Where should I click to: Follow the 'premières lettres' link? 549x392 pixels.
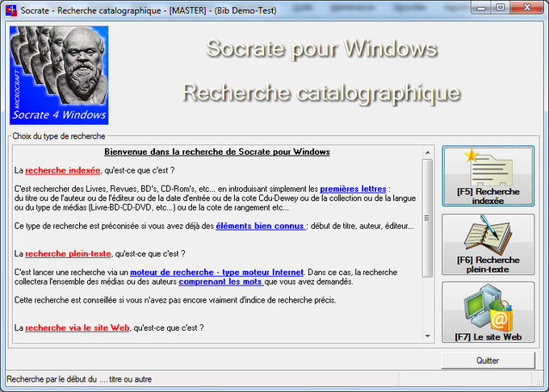(x=353, y=189)
